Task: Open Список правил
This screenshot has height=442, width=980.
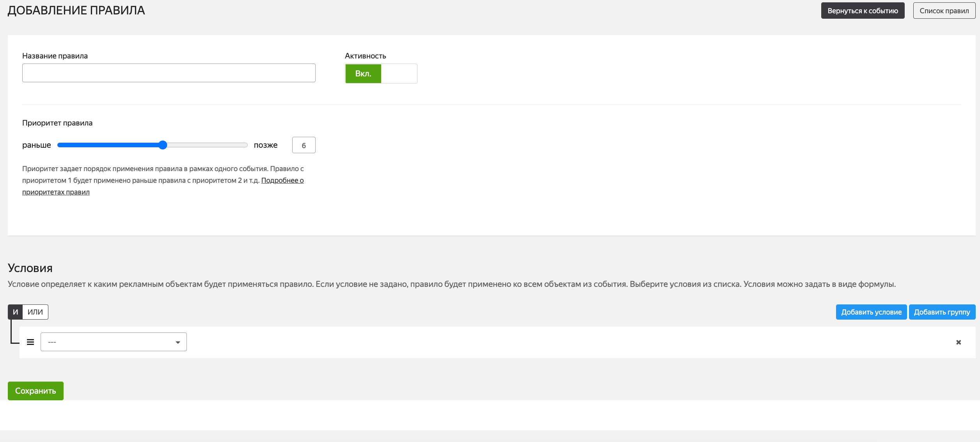Action: pyautogui.click(x=944, y=11)
